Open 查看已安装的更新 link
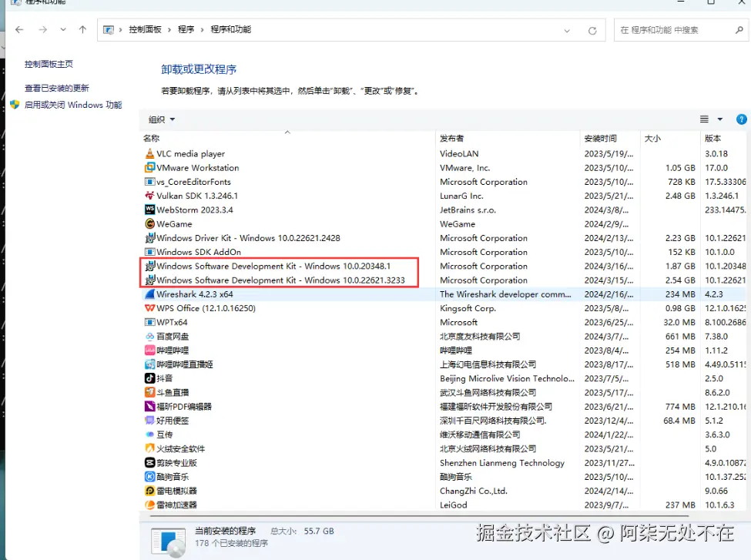Viewport: 751px width, 560px height. [x=57, y=88]
